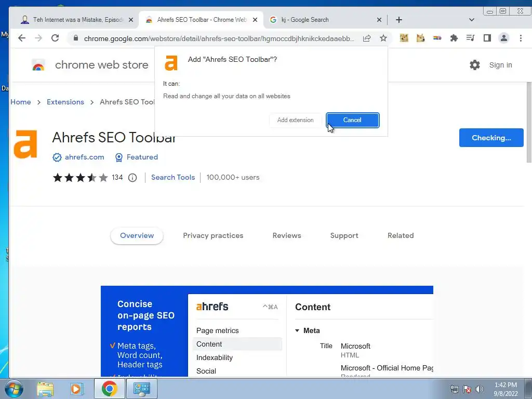Image resolution: width=532 pixels, height=399 pixels.
Task: Open a new tab with the plus button
Action: click(399, 20)
